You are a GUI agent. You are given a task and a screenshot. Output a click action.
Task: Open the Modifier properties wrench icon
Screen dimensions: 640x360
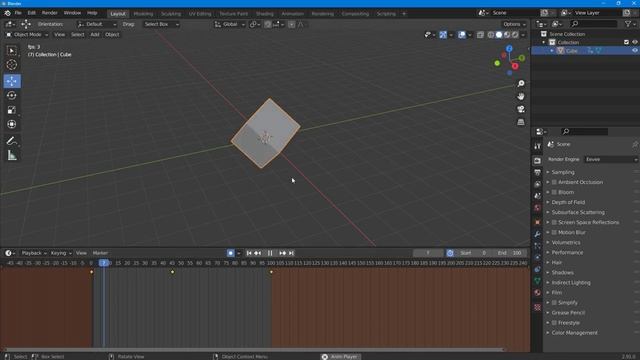tap(537, 234)
